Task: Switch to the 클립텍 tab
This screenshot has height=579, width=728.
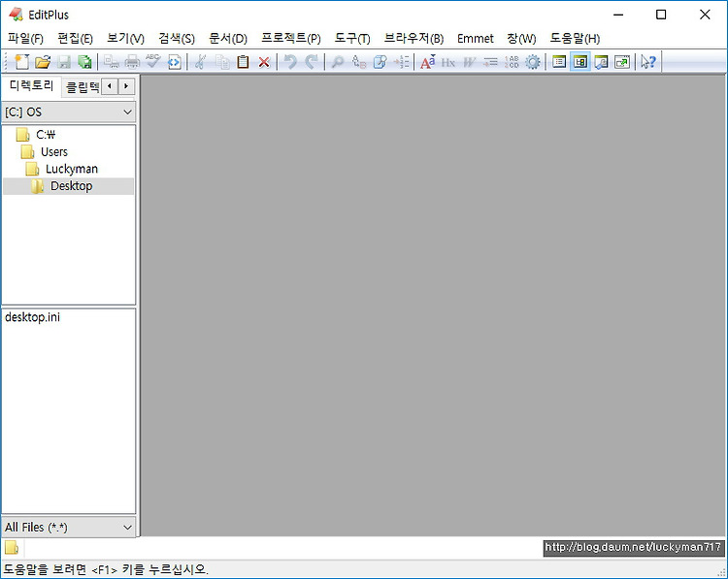Action: click(83, 86)
